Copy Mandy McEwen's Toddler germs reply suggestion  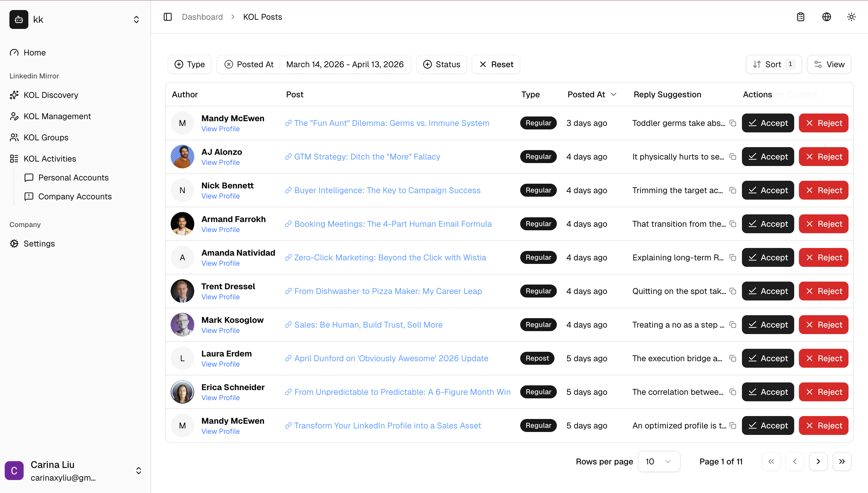pos(733,123)
